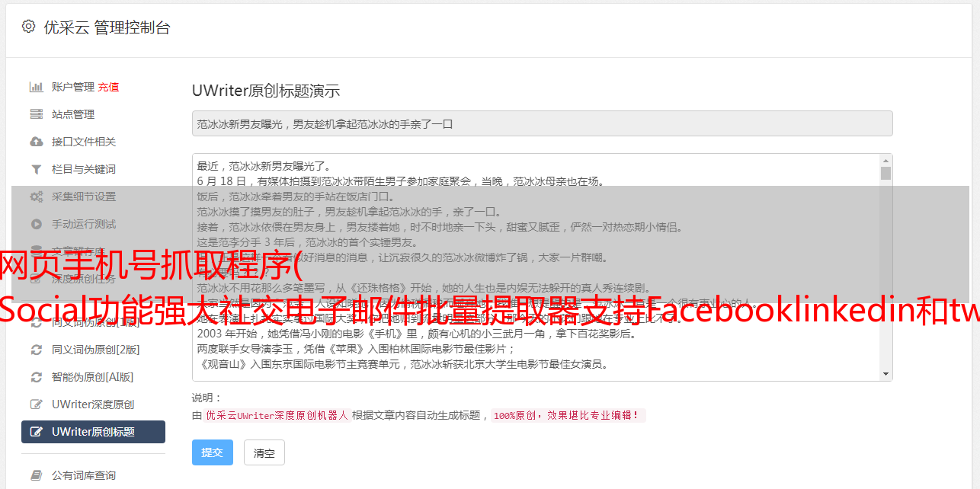980x489 pixels.
Task: Click the generated title field 范冰冰新男友曝光
Action: [x=542, y=123]
